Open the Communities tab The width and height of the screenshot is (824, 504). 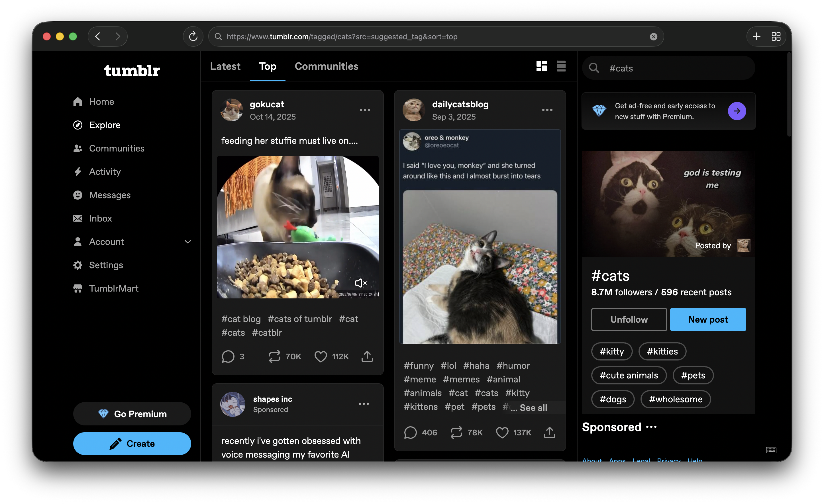[326, 66]
